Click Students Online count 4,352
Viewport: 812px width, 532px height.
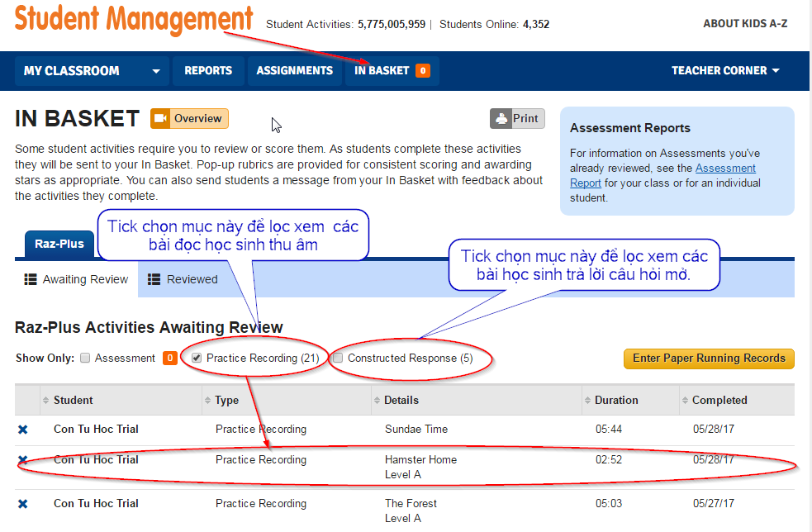[536, 24]
